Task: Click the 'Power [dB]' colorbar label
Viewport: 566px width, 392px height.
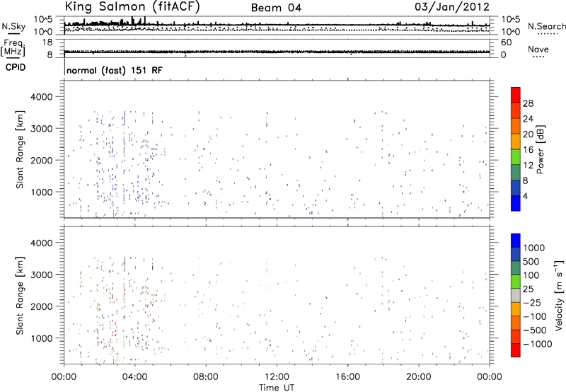Action: coord(540,149)
